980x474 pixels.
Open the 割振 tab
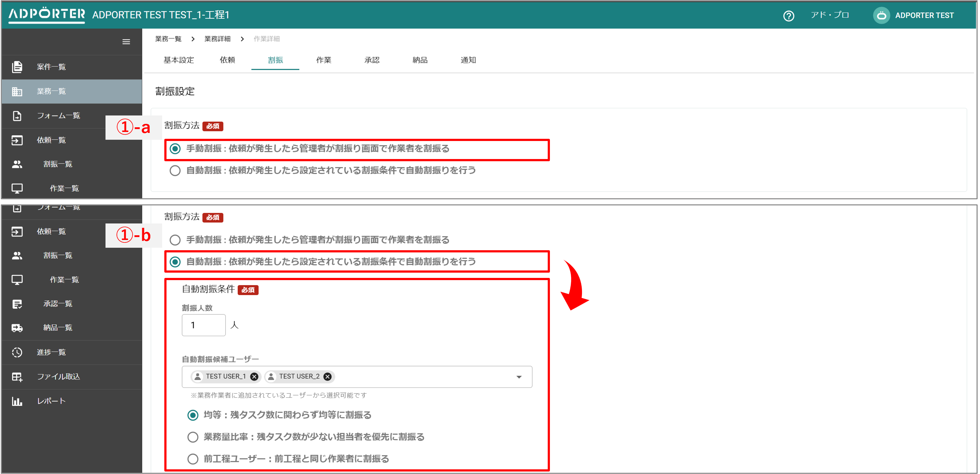[x=275, y=60]
